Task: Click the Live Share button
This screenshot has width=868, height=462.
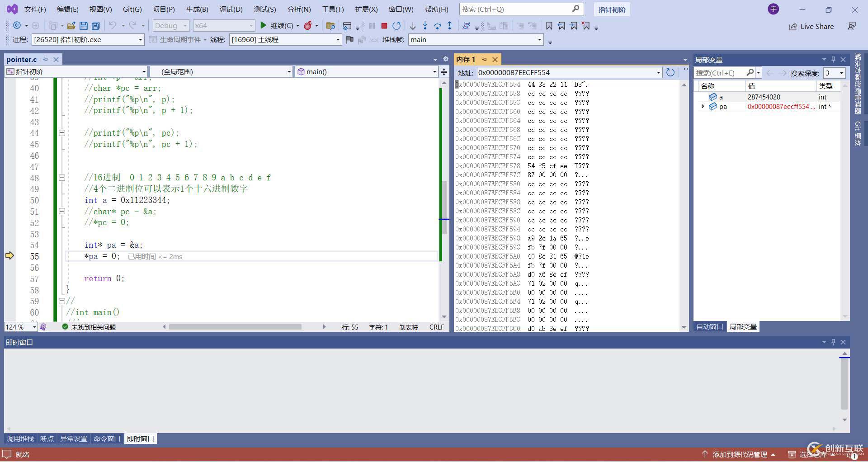Action: click(811, 26)
